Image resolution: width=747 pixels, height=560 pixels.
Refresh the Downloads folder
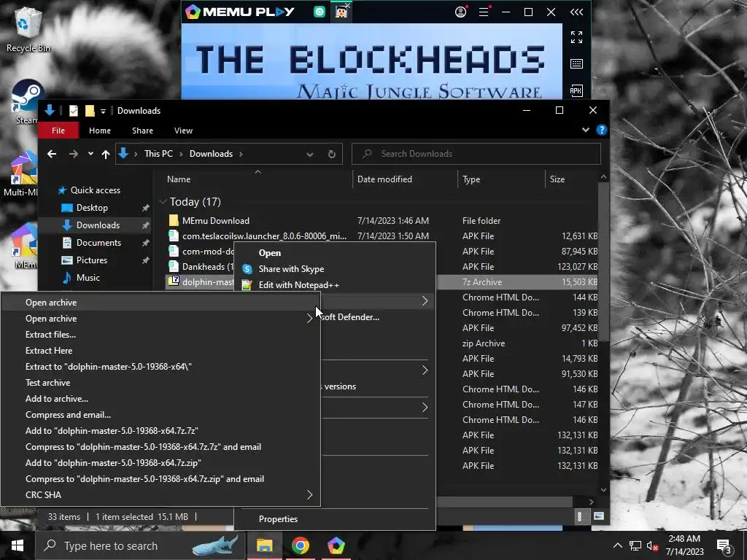pyautogui.click(x=332, y=155)
